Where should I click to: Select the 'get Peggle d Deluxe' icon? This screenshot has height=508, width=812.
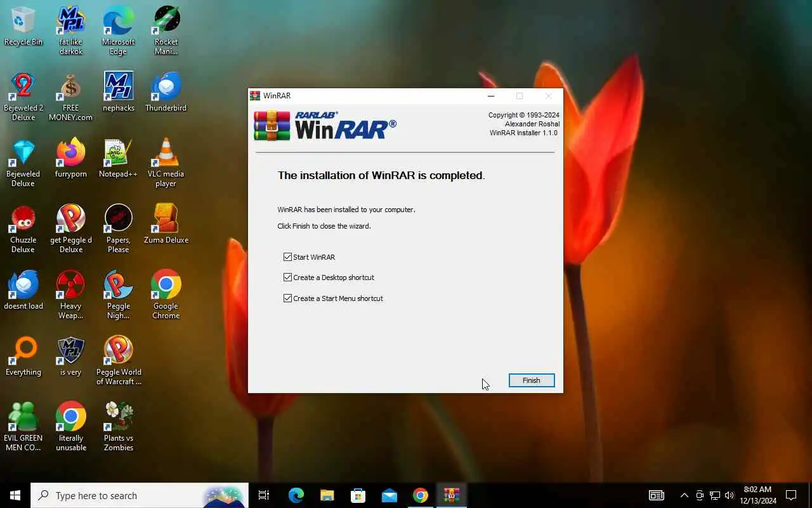[x=71, y=229]
